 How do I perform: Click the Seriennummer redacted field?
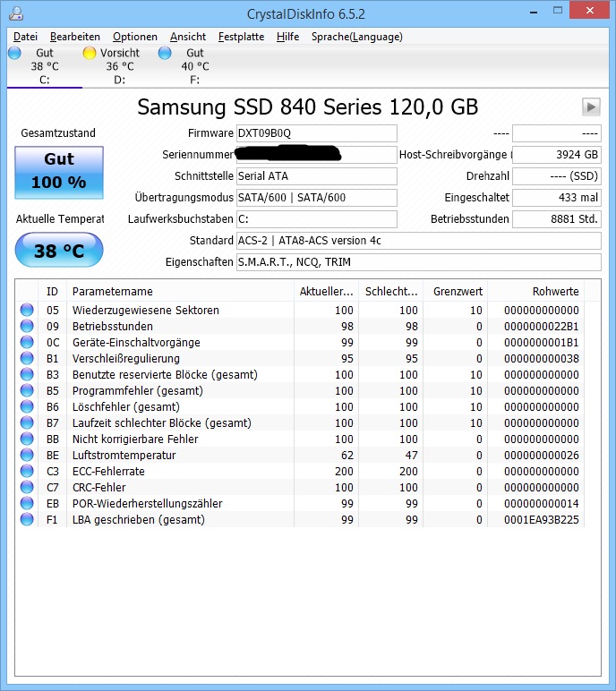pyautogui.click(x=317, y=155)
